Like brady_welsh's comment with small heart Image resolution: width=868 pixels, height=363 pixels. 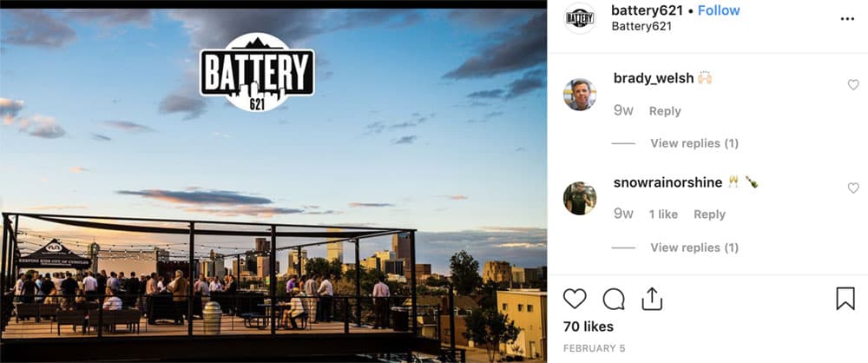pyautogui.click(x=853, y=85)
